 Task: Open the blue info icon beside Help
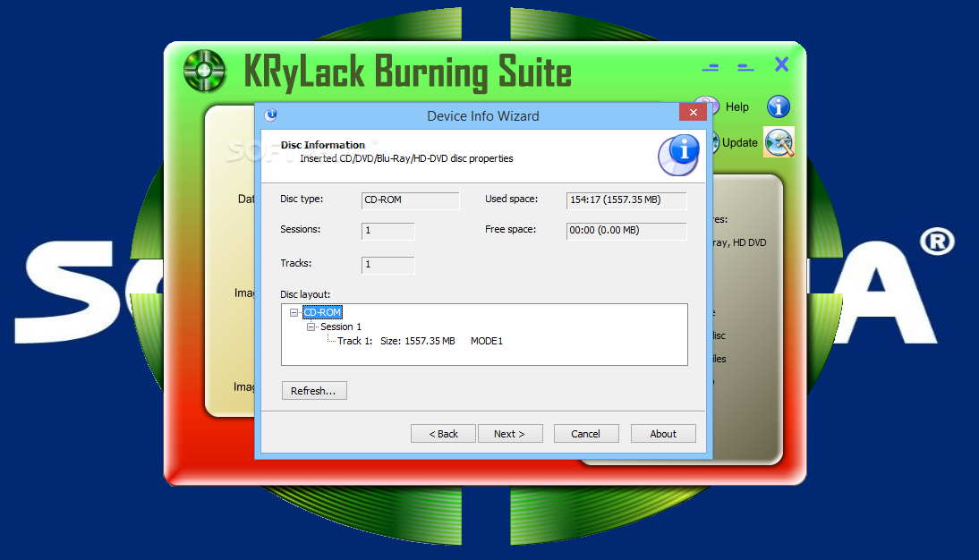778,106
